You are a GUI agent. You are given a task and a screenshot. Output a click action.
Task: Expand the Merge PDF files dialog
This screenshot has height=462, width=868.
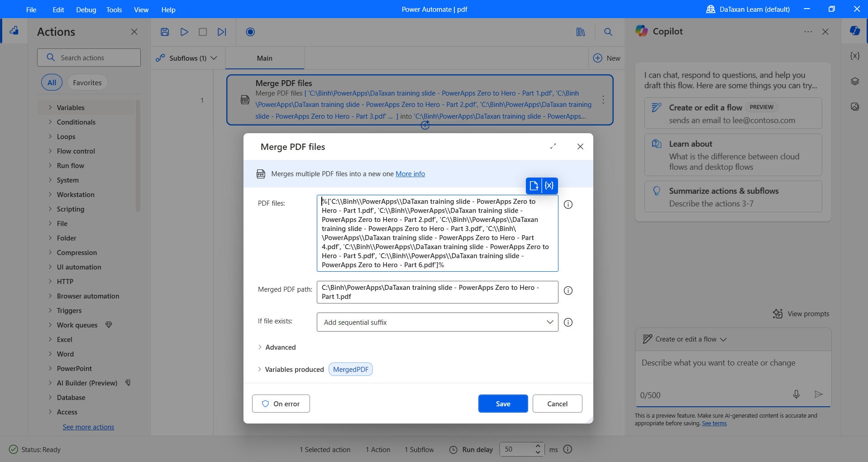click(x=553, y=146)
